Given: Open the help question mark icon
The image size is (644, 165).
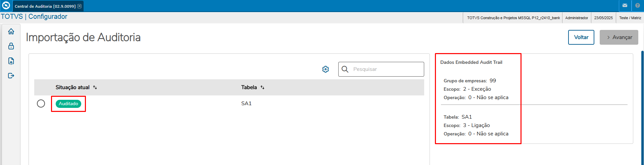Looking at the screenshot, I should (638, 5).
